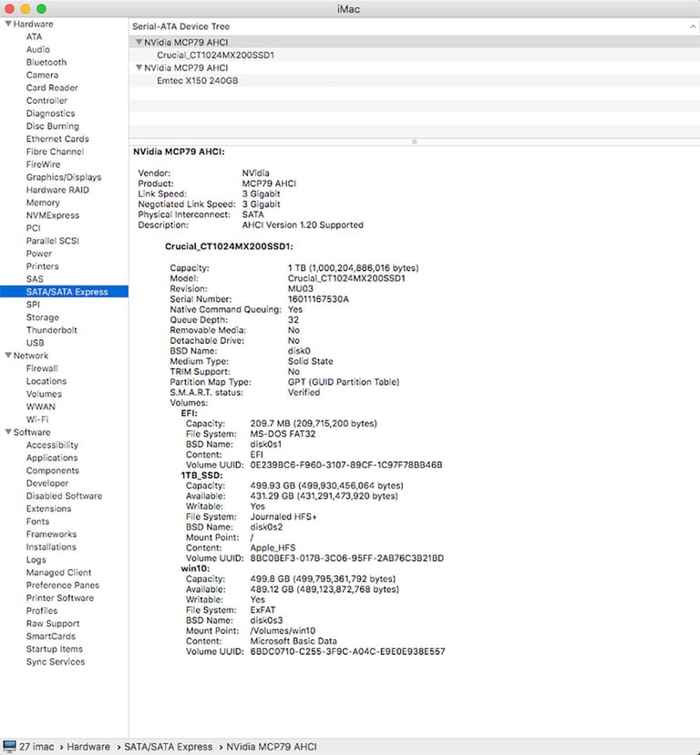Open Storage information
700x755 pixels.
tap(42, 317)
